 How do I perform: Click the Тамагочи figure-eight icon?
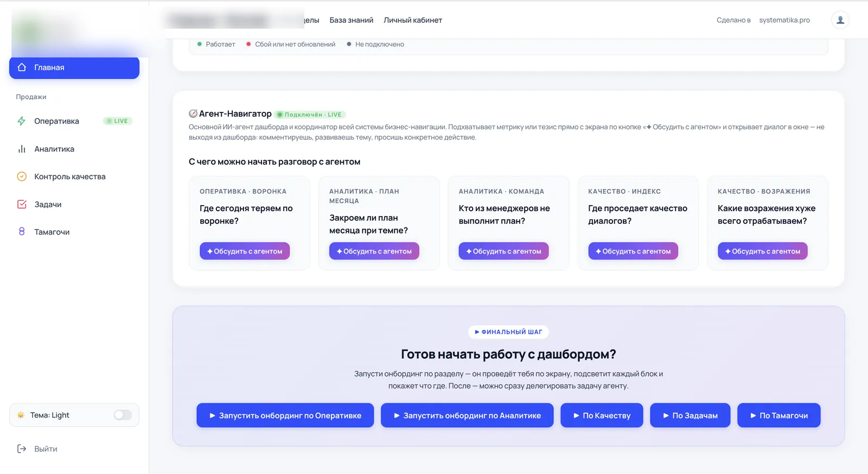tap(22, 231)
